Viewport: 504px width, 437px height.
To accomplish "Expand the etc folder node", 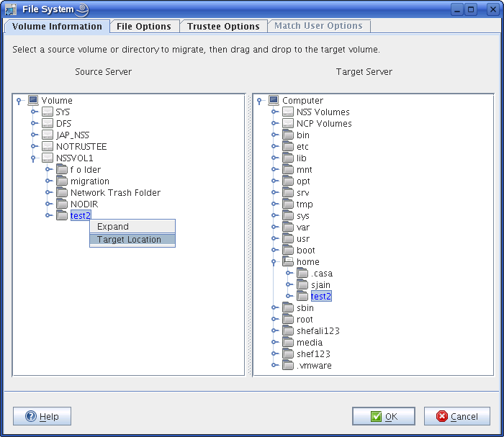I will pos(274,147).
